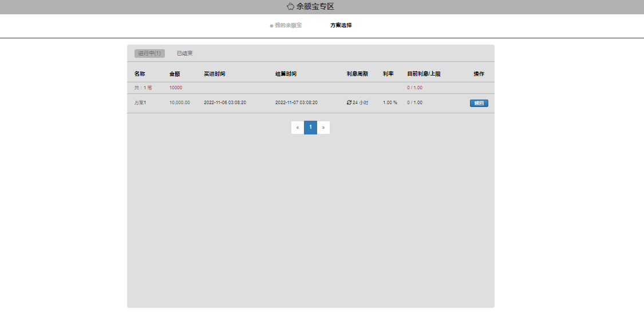This screenshot has width=644, height=329.
Task: Go to previous page with « arrow
Action: pos(298,128)
